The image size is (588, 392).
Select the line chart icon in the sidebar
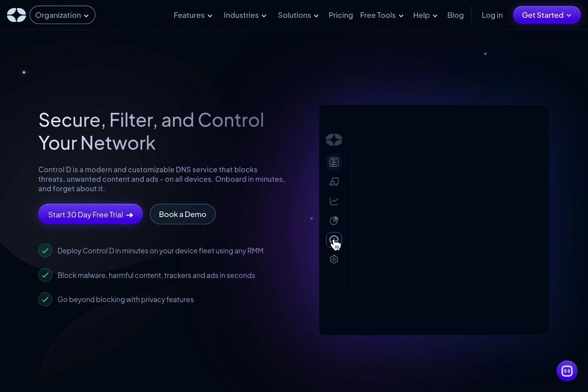coord(334,201)
